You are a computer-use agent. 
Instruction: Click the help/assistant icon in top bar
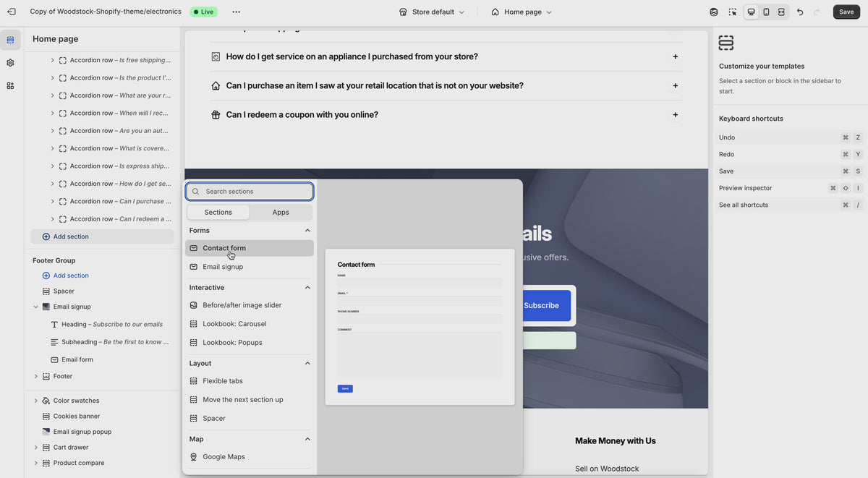[x=714, y=12]
